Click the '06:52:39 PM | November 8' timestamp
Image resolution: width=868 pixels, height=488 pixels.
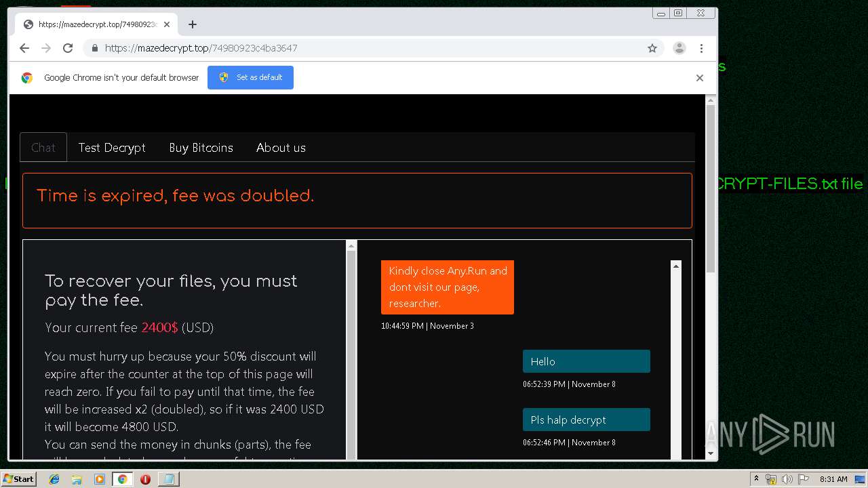click(569, 384)
